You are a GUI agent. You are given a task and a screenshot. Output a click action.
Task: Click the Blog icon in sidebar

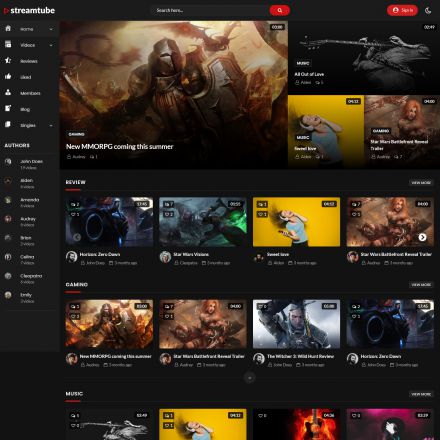(8, 108)
